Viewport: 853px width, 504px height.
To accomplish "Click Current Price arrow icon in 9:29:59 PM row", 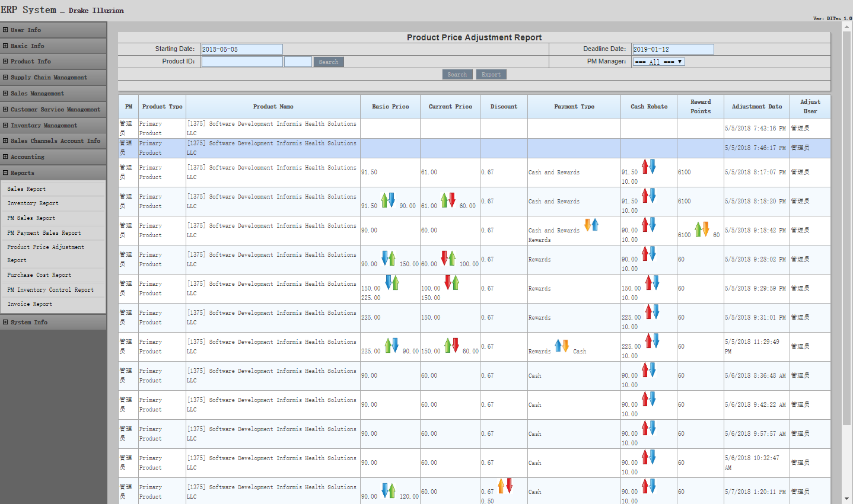I will [452, 282].
